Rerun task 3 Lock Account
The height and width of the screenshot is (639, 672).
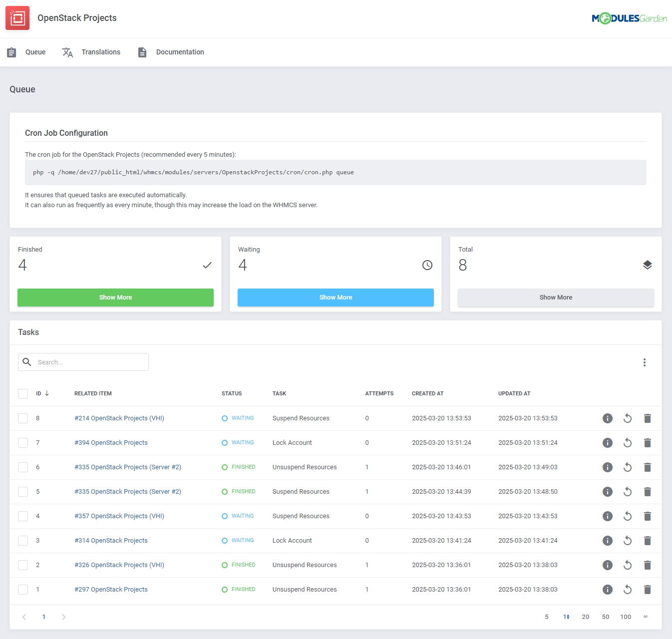click(628, 541)
